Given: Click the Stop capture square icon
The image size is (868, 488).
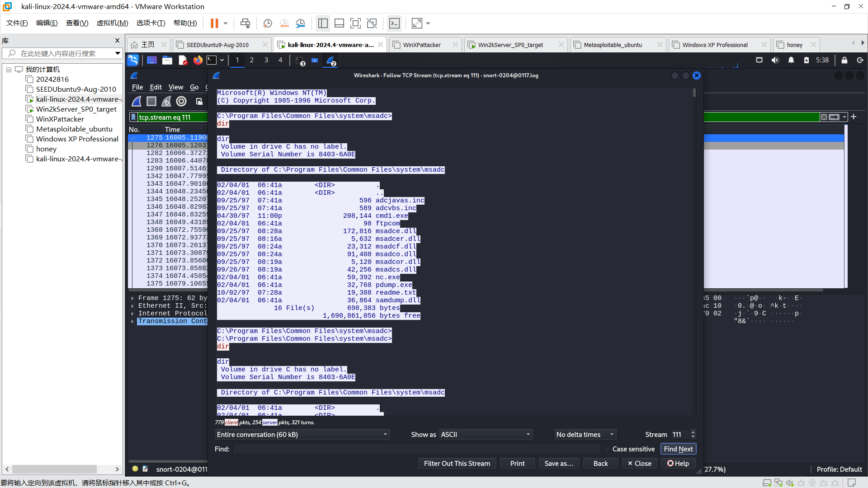Looking at the screenshot, I should [x=151, y=101].
